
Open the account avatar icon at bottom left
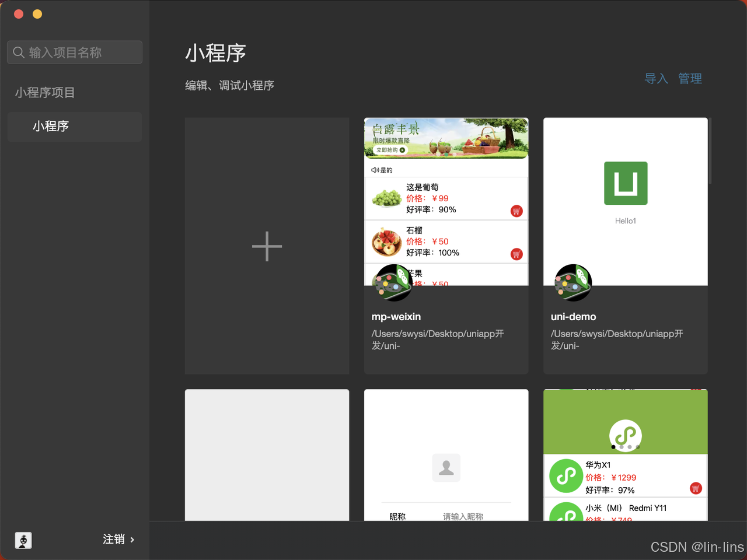click(23, 540)
